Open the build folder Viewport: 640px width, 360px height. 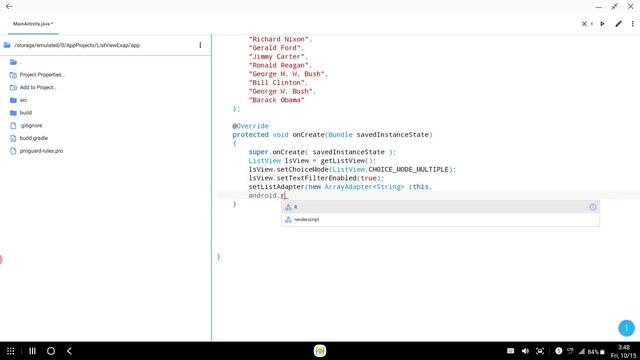26,113
